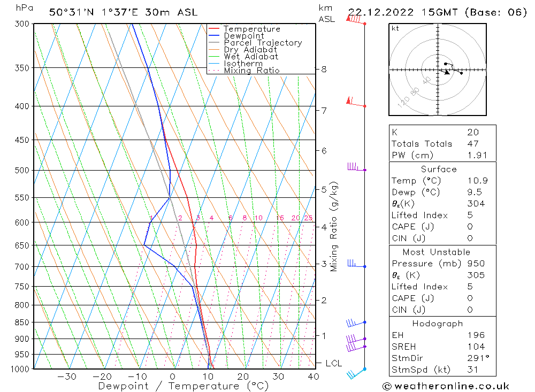Click the surface theta-e value '304'
Screen dimensions: 535x392
476,204
